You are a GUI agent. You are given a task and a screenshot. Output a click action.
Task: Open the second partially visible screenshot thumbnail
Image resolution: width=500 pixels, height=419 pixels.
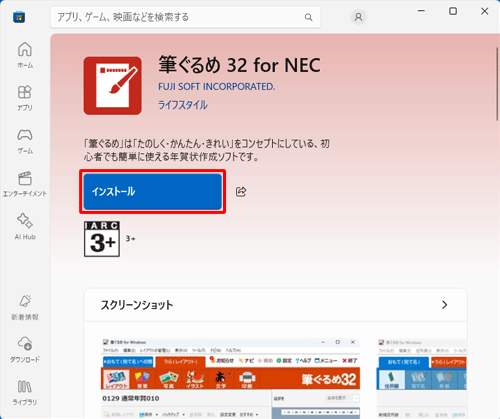[x=422, y=378]
